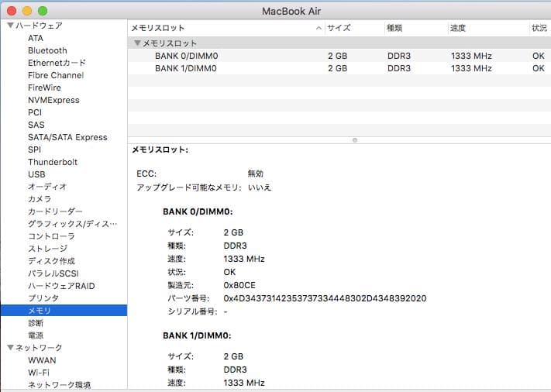Image resolution: width=551 pixels, height=392 pixels.
Task: Select ディスク作成 entry
Action: (51, 261)
